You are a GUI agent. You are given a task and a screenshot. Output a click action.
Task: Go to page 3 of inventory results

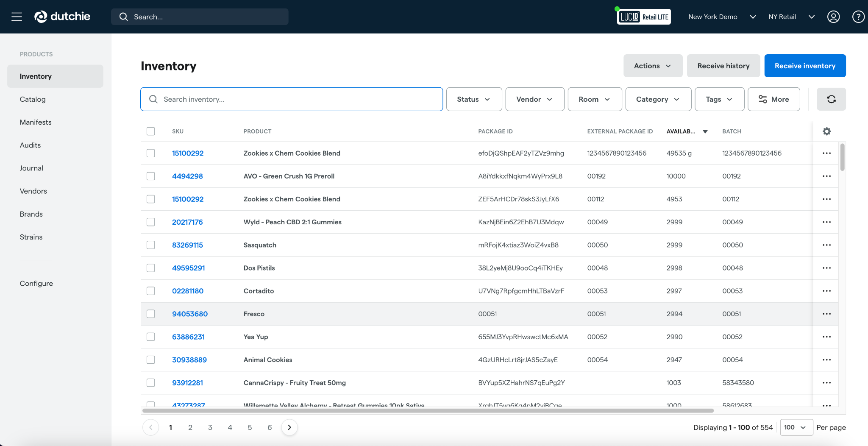pos(210,427)
